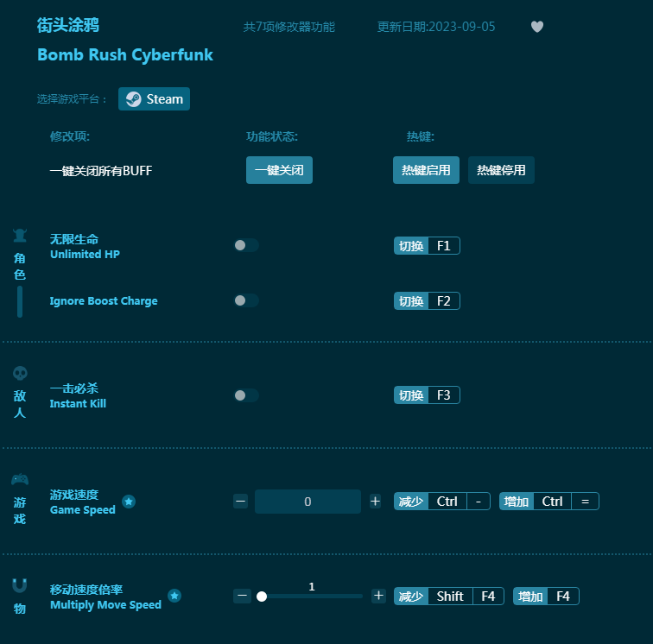This screenshot has width=653, height=644.
Task: Click the heart favorite icon
Action: point(536,27)
